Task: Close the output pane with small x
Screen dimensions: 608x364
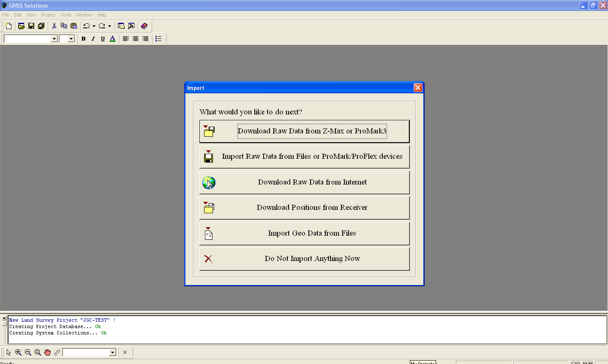Action: point(4,318)
